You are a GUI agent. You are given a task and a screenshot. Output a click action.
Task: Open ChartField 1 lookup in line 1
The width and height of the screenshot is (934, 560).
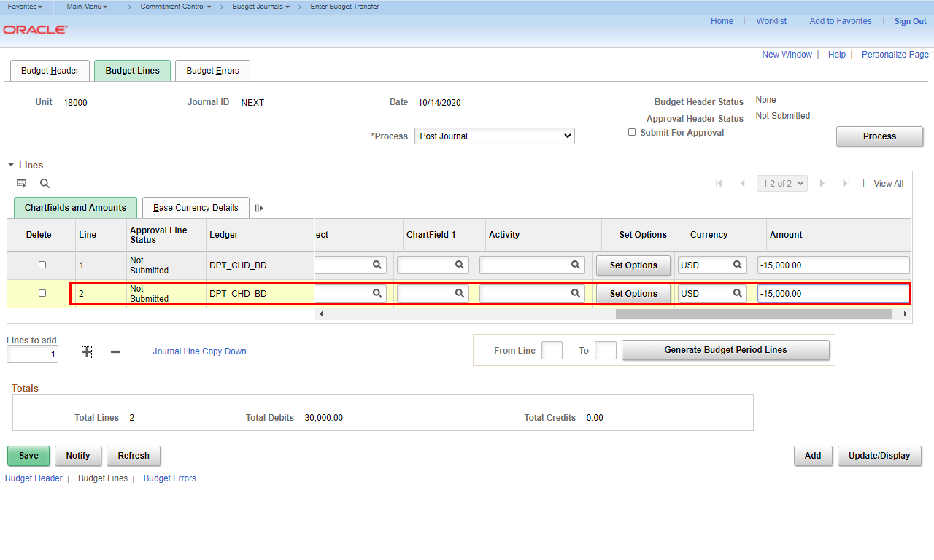click(x=460, y=265)
